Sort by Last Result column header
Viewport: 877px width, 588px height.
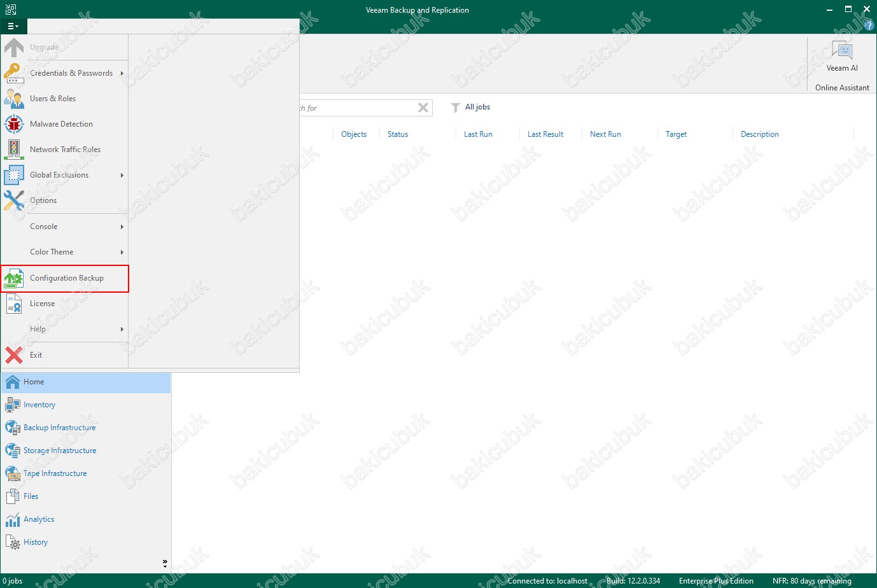(x=545, y=134)
